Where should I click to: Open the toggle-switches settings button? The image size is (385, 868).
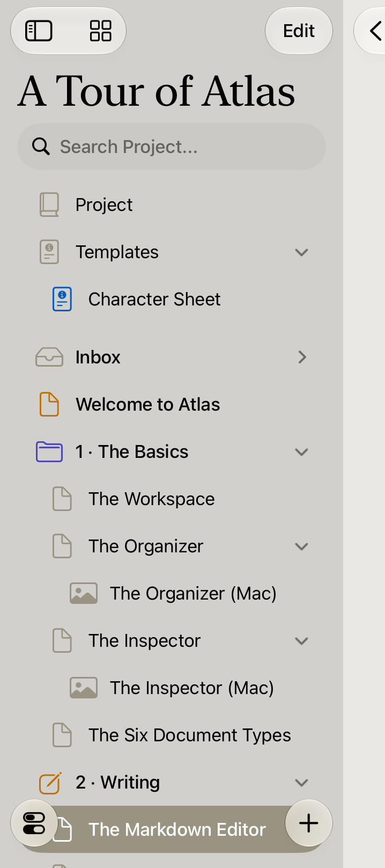(x=34, y=823)
